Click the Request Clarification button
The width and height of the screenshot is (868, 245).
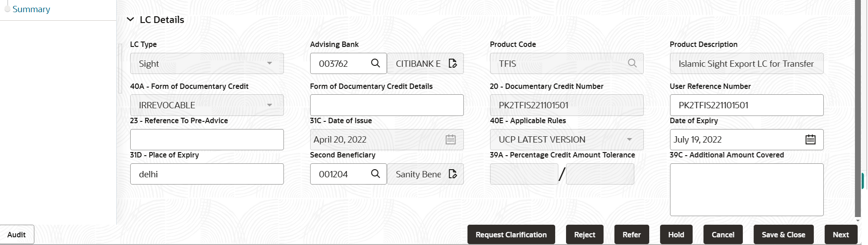(x=511, y=235)
